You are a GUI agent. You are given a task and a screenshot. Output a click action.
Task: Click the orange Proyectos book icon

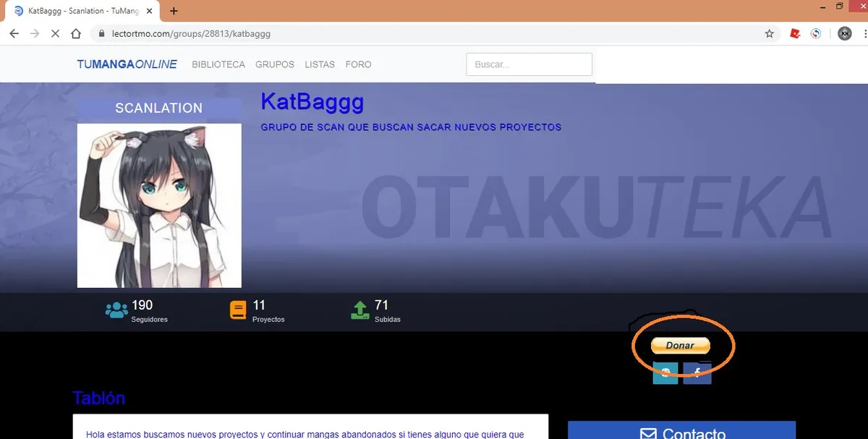coord(238,310)
